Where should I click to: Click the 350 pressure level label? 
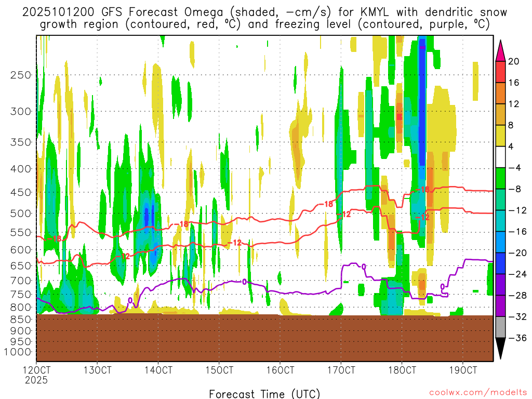pyautogui.click(x=21, y=142)
